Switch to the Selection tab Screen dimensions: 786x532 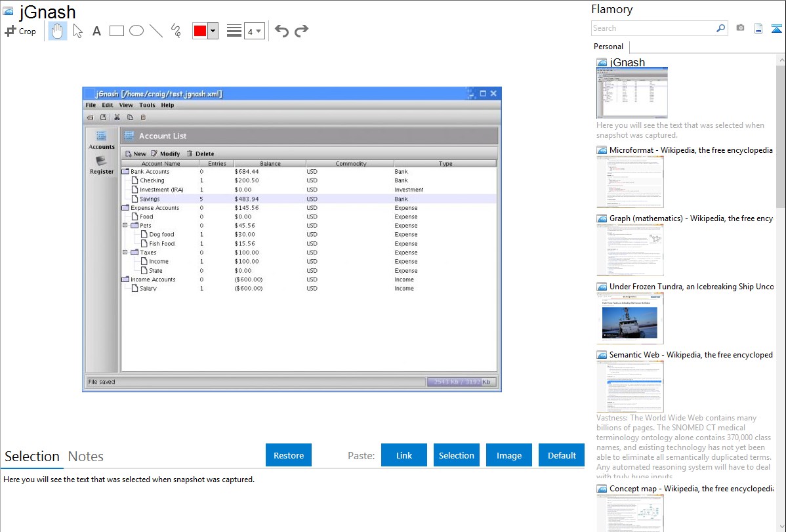pyautogui.click(x=32, y=457)
